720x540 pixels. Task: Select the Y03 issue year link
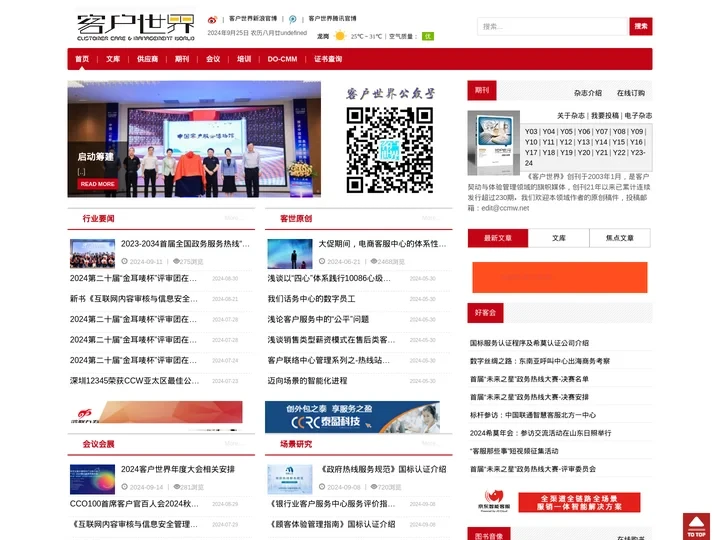pos(531,131)
